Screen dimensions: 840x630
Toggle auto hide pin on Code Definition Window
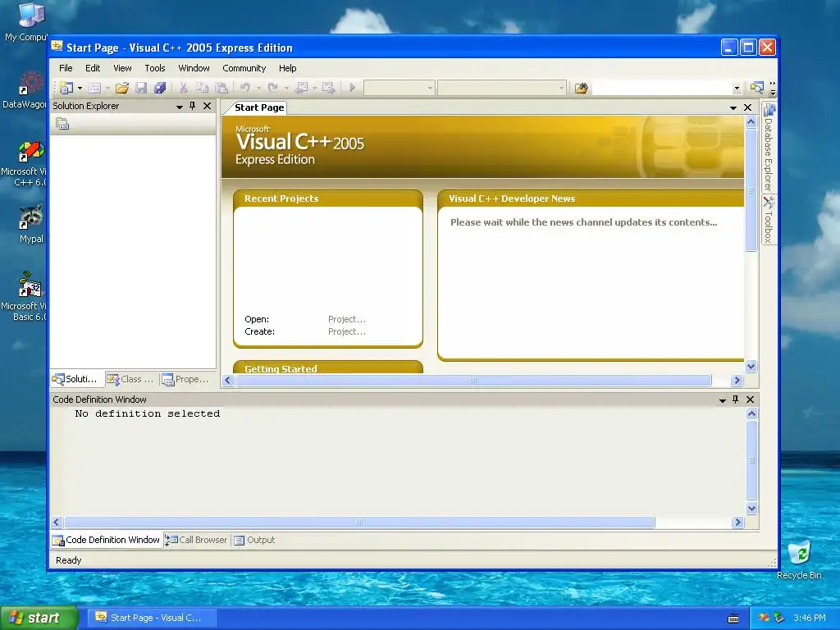click(x=736, y=399)
